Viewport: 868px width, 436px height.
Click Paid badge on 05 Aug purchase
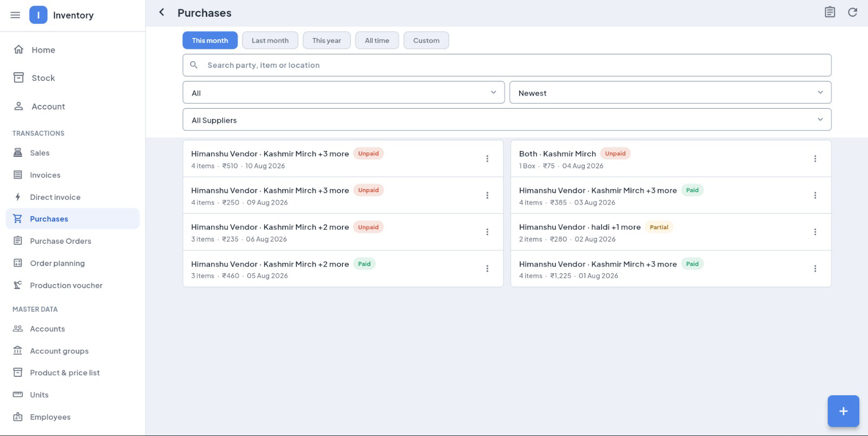coord(365,264)
